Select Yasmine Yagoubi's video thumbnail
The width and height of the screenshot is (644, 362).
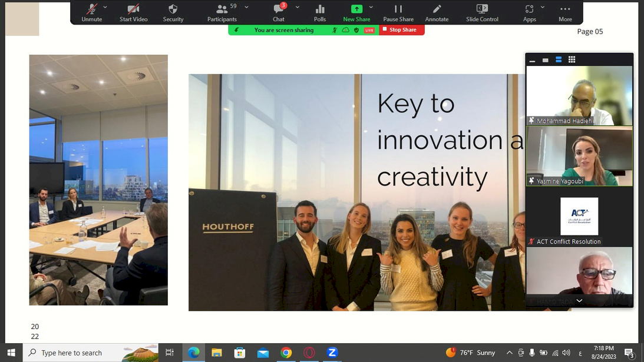(579, 157)
